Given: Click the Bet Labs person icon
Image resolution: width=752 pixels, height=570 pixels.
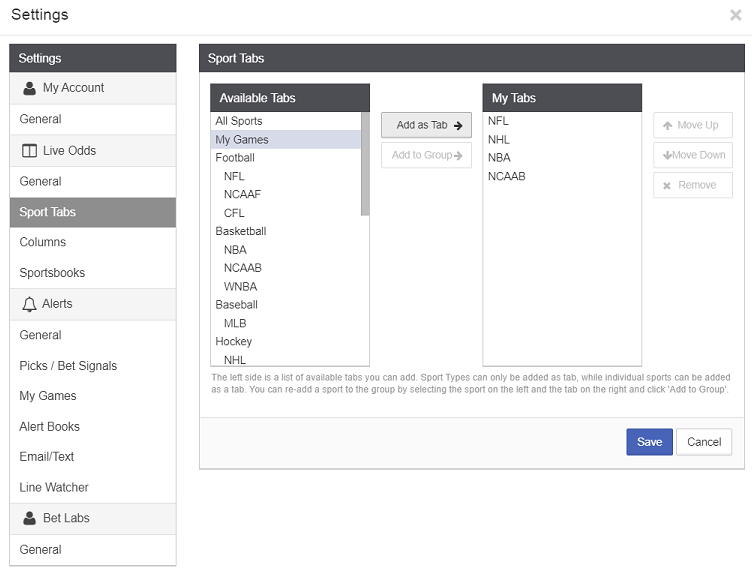Looking at the screenshot, I should click(x=29, y=519).
